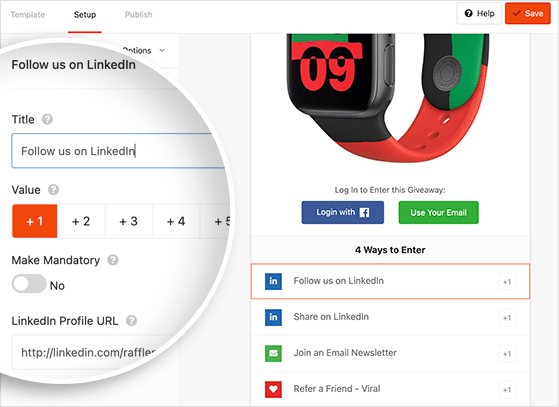Click LinkedIn icon beside Share on LinkedIn
559x407 pixels.
point(273,317)
